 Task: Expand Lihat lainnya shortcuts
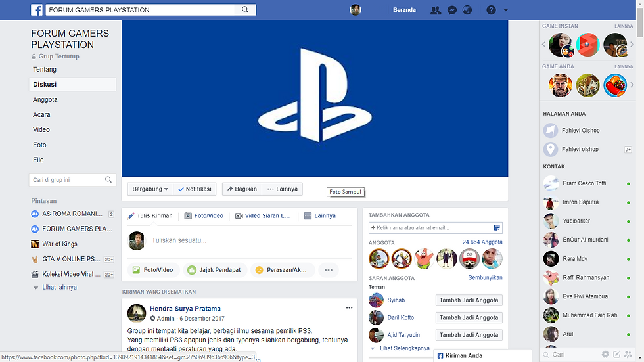59,287
